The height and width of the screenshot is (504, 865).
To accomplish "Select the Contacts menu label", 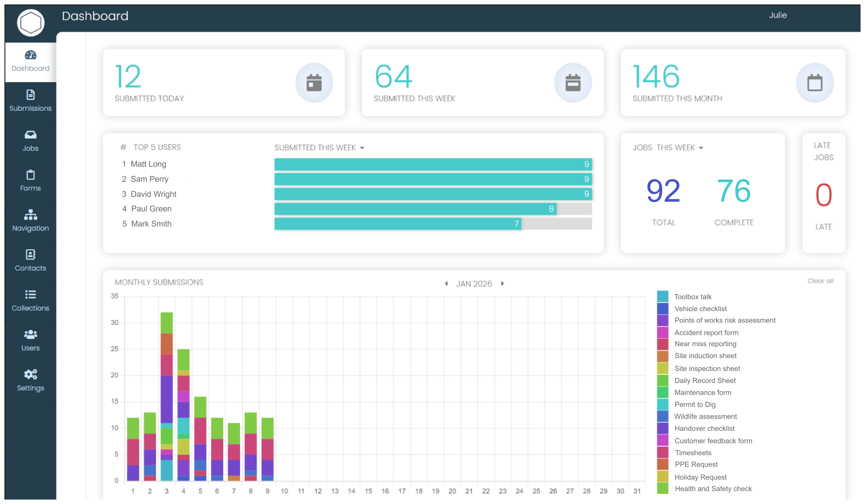I will tap(30, 268).
